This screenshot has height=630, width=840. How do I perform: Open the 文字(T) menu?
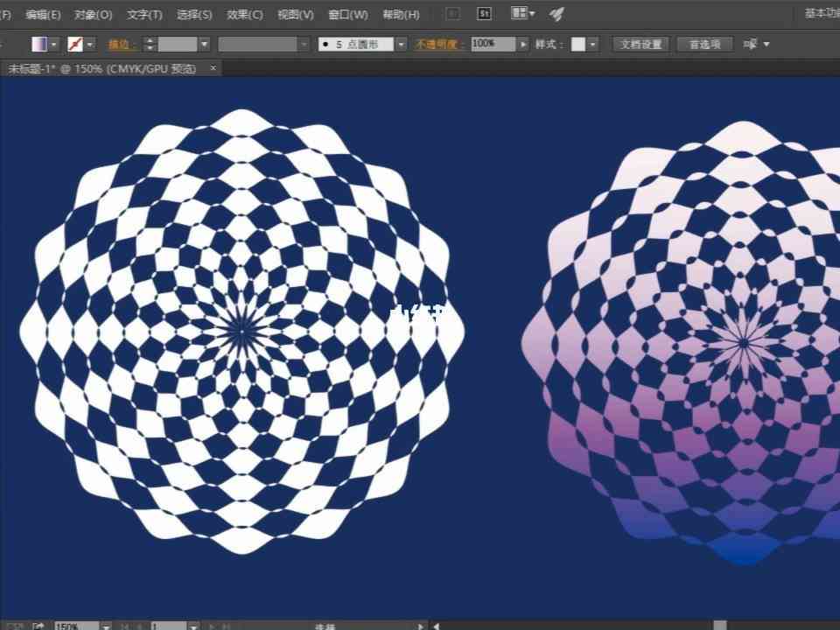(144, 15)
